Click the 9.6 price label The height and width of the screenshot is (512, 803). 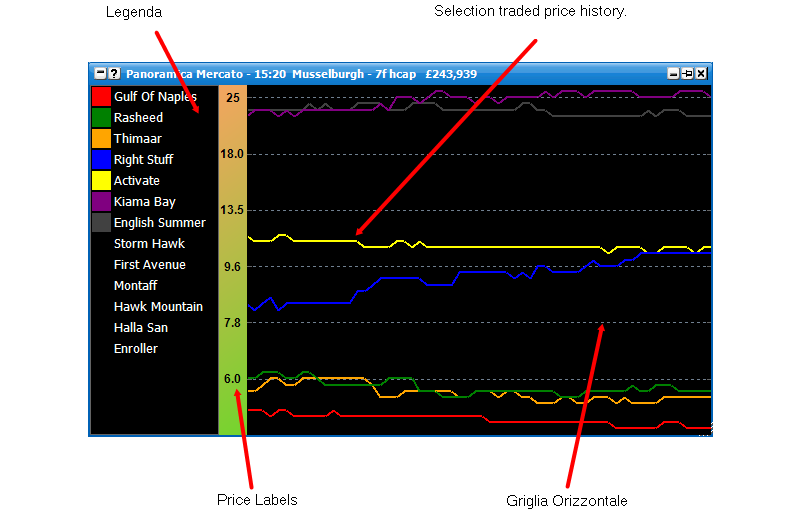(232, 266)
